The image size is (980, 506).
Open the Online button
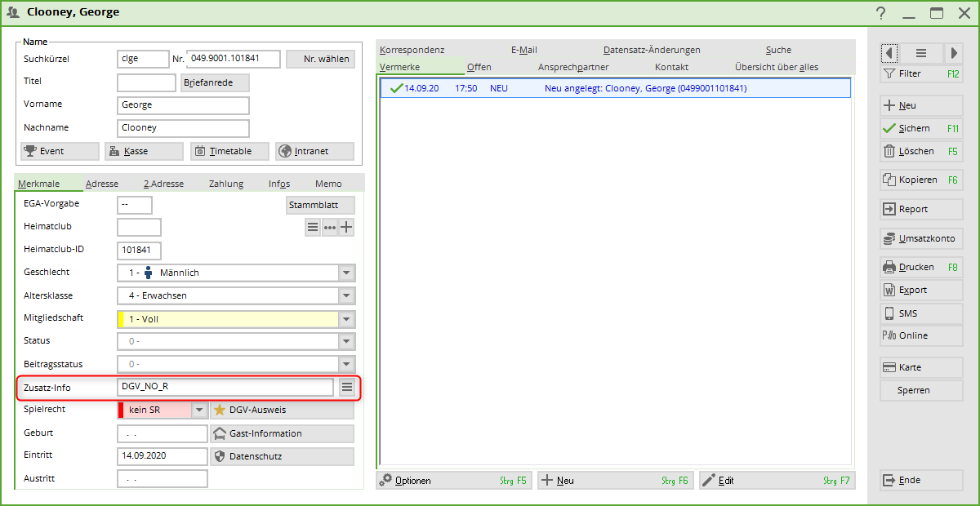(920, 335)
